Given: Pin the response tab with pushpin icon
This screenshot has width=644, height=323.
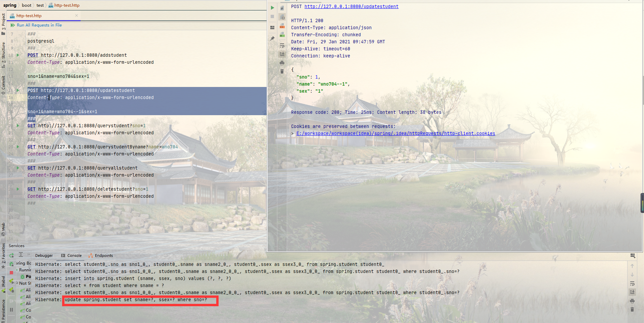Looking at the screenshot, I should pos(272,39).
